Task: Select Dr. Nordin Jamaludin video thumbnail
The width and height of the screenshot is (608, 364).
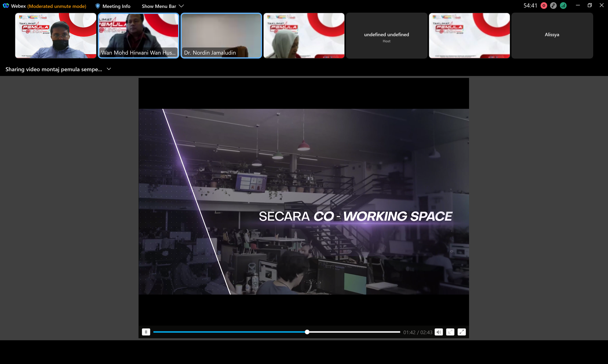Action: (x=221, y=36)
